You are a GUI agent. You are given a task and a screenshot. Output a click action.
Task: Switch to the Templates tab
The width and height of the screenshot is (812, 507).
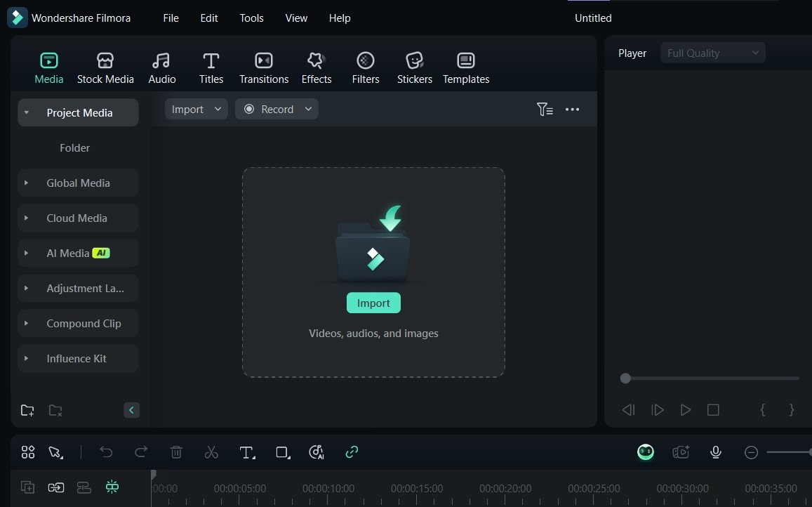coord(465,68)
